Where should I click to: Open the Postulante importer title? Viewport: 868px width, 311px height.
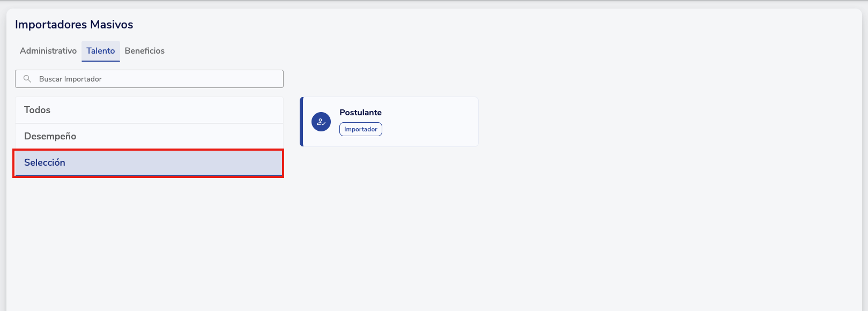click(360, 113)
